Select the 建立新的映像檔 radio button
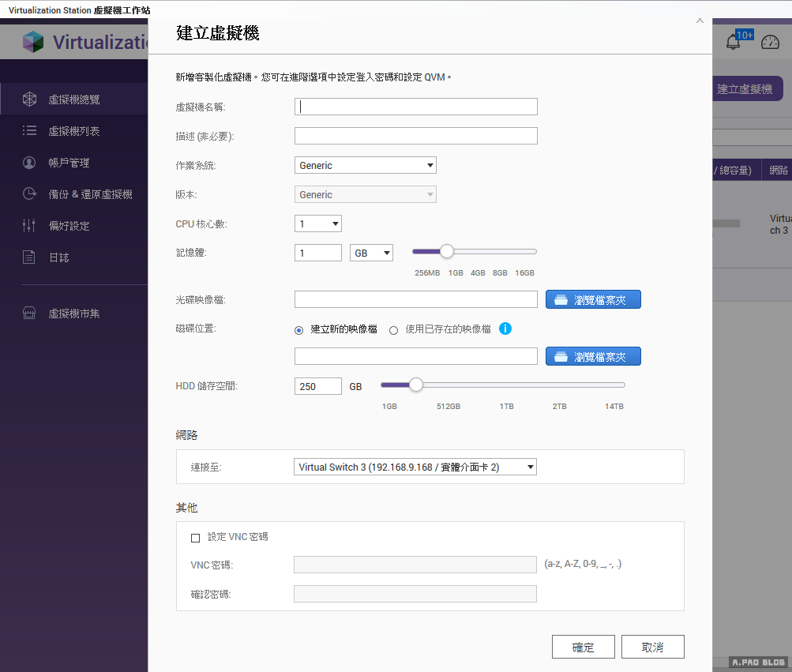792x672 pixels. 298,330
